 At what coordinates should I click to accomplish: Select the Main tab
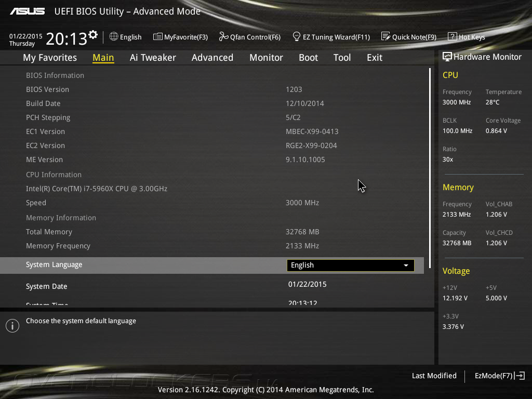103,58
